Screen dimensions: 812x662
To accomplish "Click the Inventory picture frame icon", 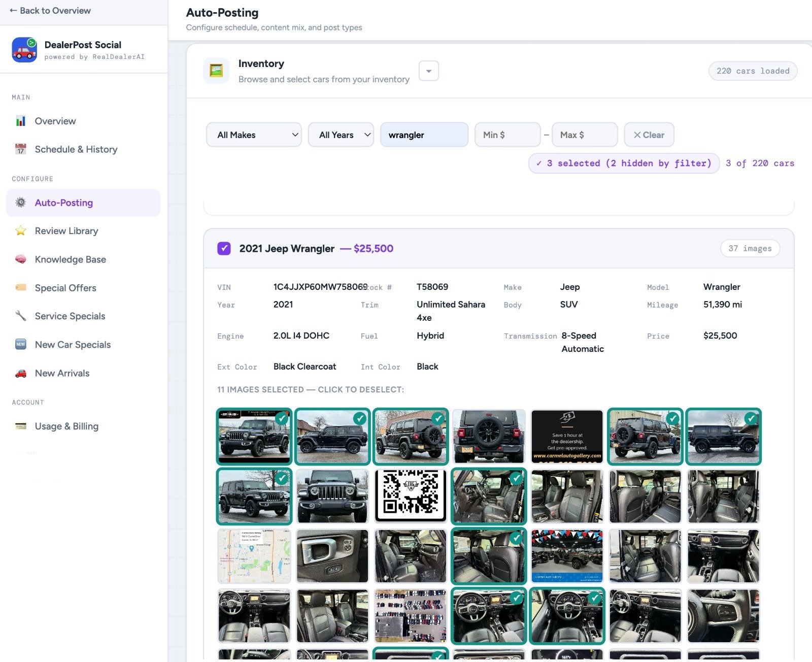I will [216, 71].
